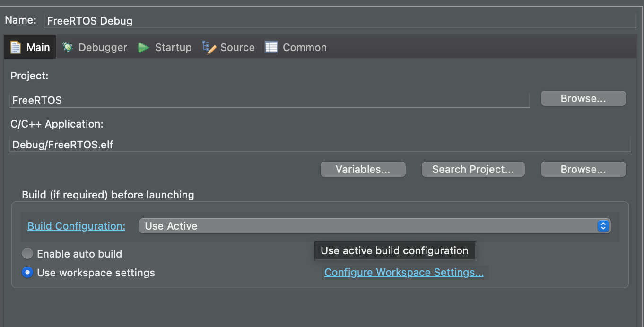
Task: Click the Common tab table icon
Action: tap(271, 47)
